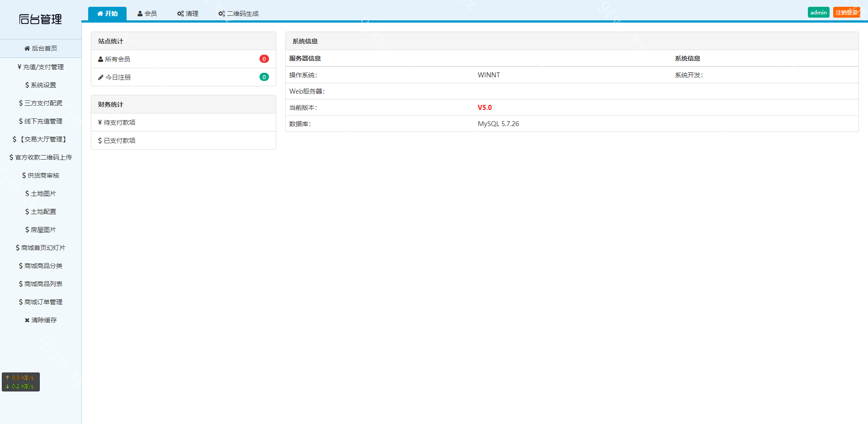
Task: Open 商城商品分类 sidebar entry
Action: (x=41, y=266)
